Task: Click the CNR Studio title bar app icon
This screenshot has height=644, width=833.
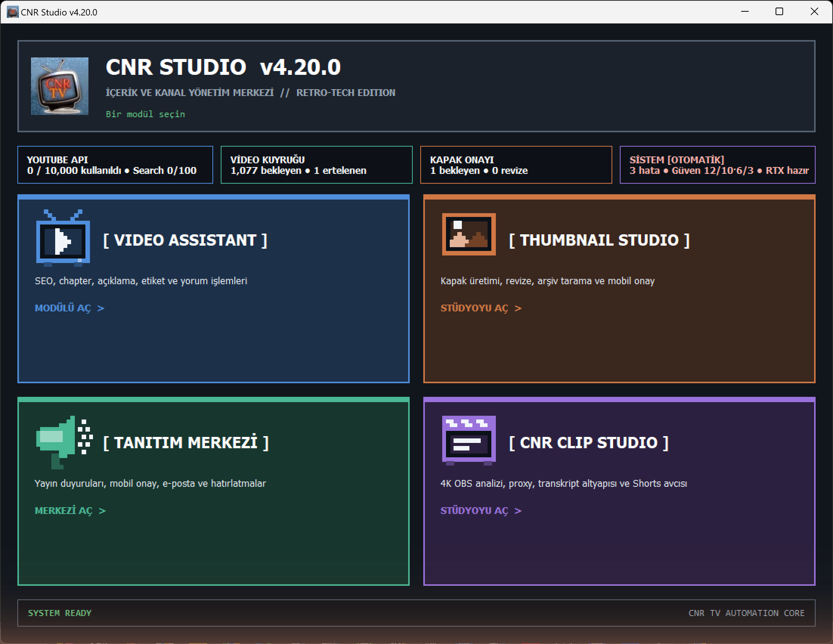Action: click(x=12, y=12)
